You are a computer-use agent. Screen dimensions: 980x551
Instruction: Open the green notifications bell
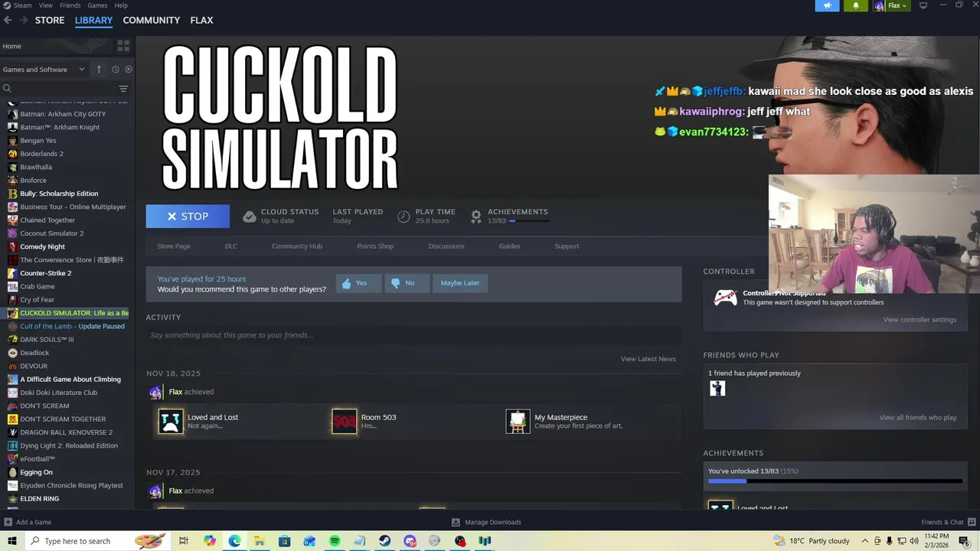tap(856, 5)
